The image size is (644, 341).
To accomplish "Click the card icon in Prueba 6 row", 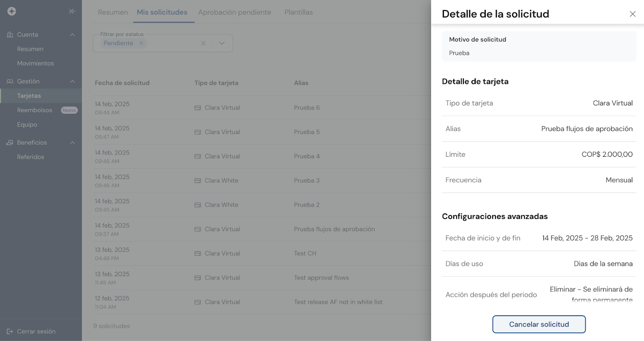I will pyautogui.click(x=198, y=108).
